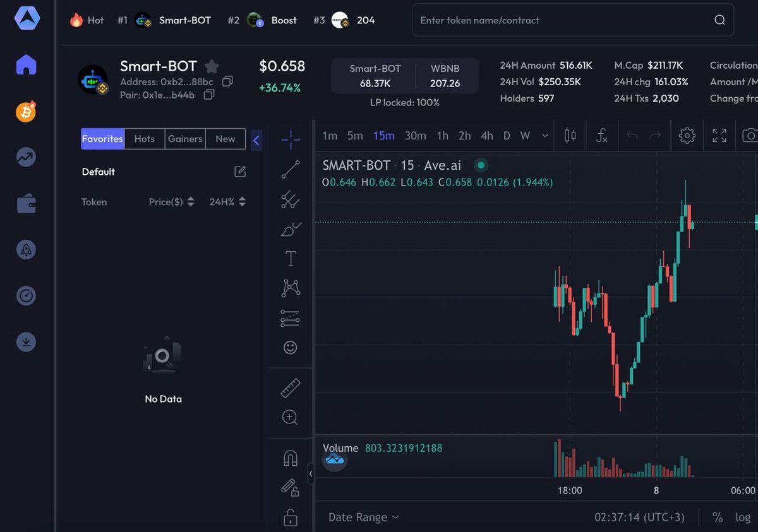Set chart interval to 1m

(x=330, y=136)
